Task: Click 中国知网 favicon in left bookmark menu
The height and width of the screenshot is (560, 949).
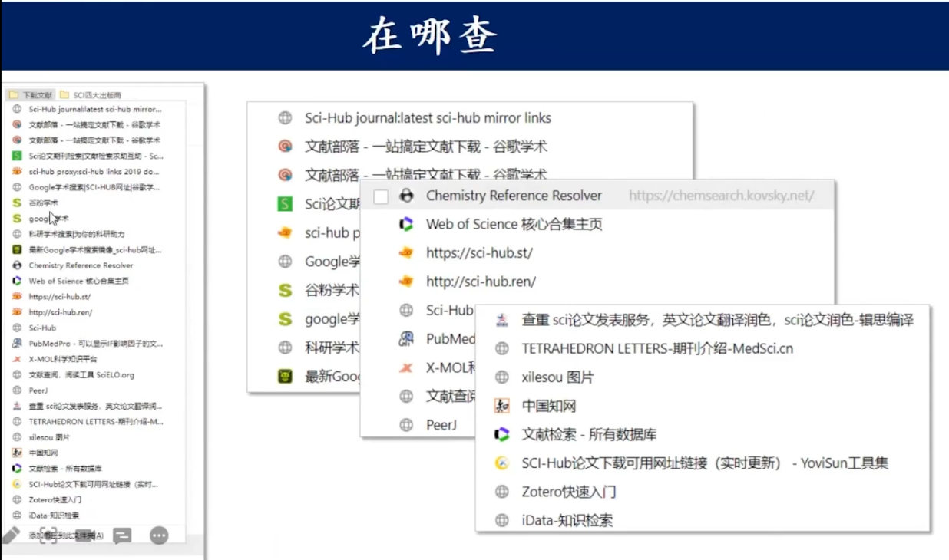Action: [17, 453]
